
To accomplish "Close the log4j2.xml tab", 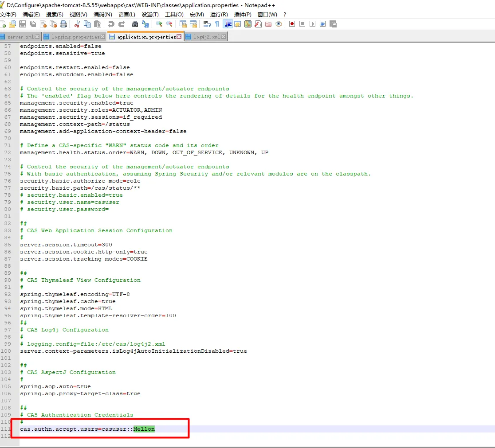I will coord(224,37).
